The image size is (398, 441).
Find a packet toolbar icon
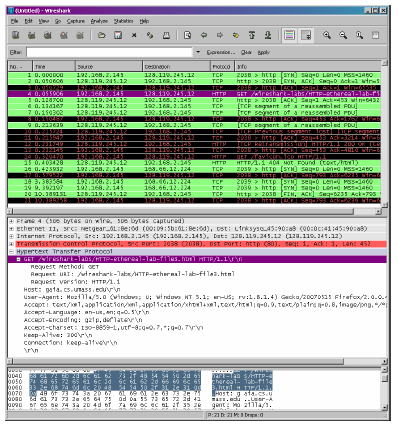pyautogui.click(x=188, y=35)
